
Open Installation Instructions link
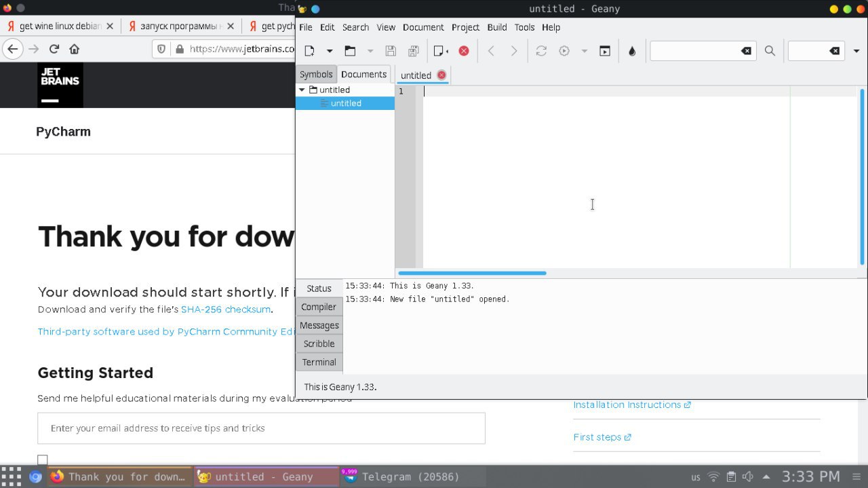pos(632,405)
